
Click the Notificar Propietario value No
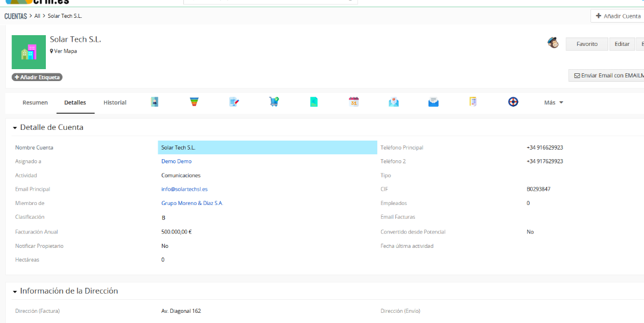[165, 246]
